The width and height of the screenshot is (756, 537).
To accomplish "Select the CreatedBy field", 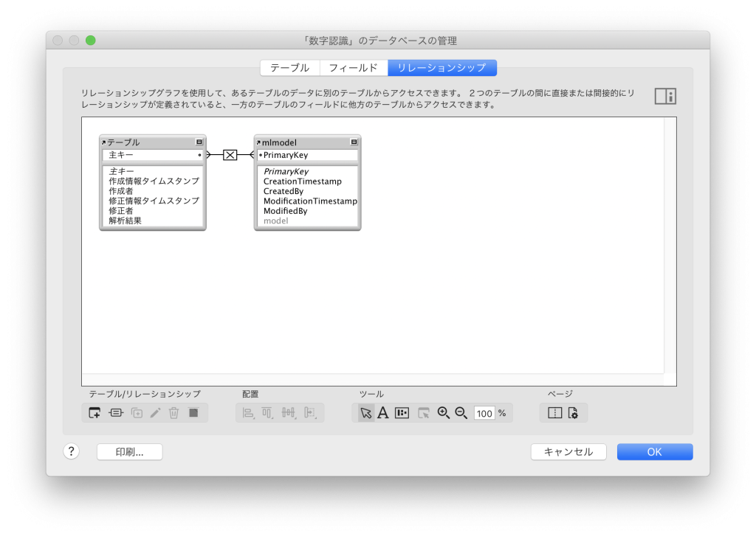I will 283,191.
